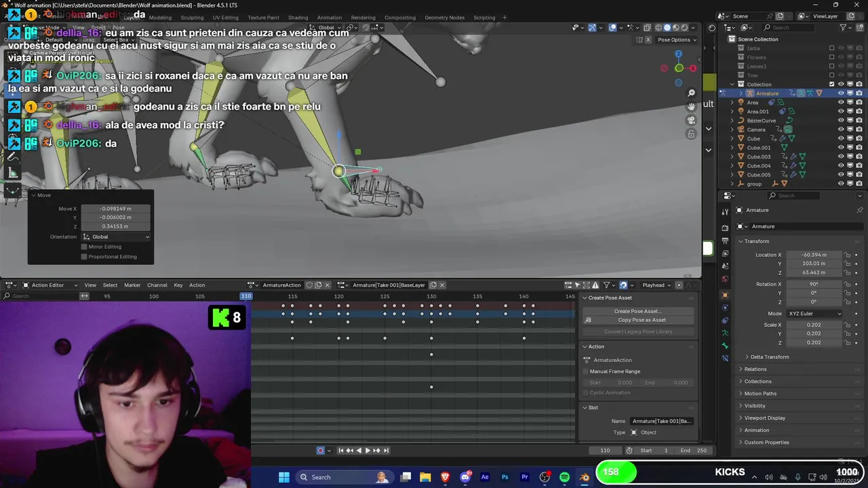Click the Windows Start button
868x488 pixels.
pyautogui.click(x=284, y=477)
